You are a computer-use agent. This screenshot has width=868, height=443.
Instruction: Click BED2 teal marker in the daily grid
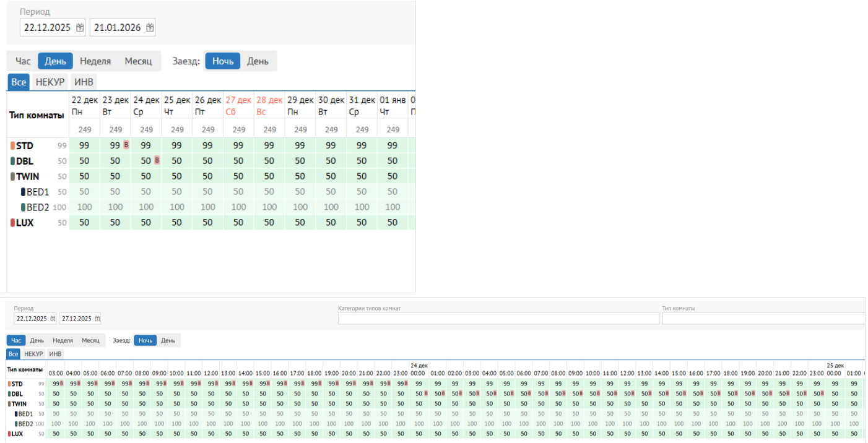pos(23,207)
